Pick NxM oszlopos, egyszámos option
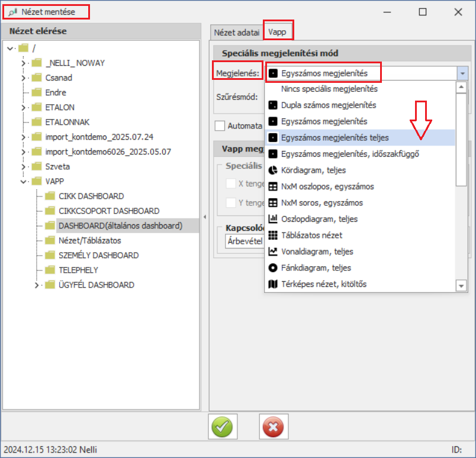This screenshot has width=476, height=458. coord(327,186)
